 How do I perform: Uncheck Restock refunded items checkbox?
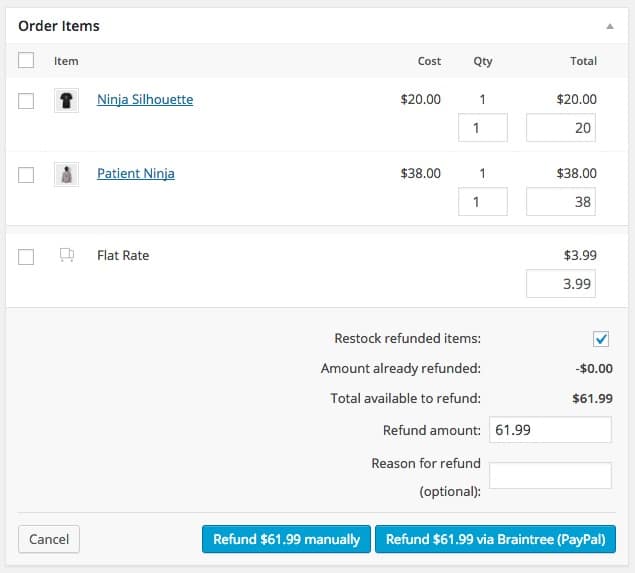tap(601, 339)
